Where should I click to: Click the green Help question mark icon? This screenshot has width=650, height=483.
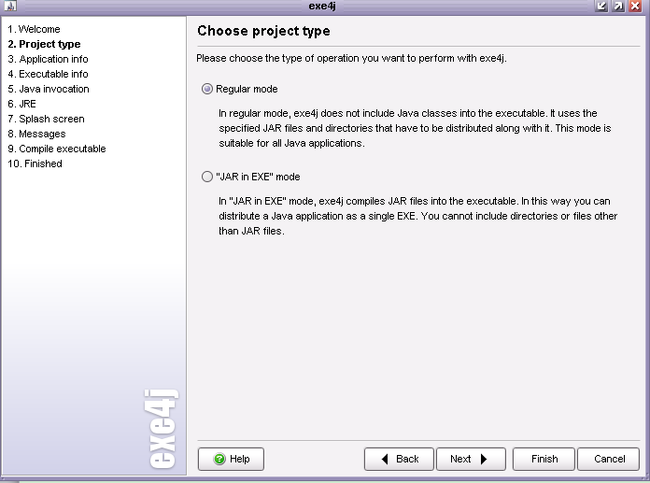coord(219,459)
